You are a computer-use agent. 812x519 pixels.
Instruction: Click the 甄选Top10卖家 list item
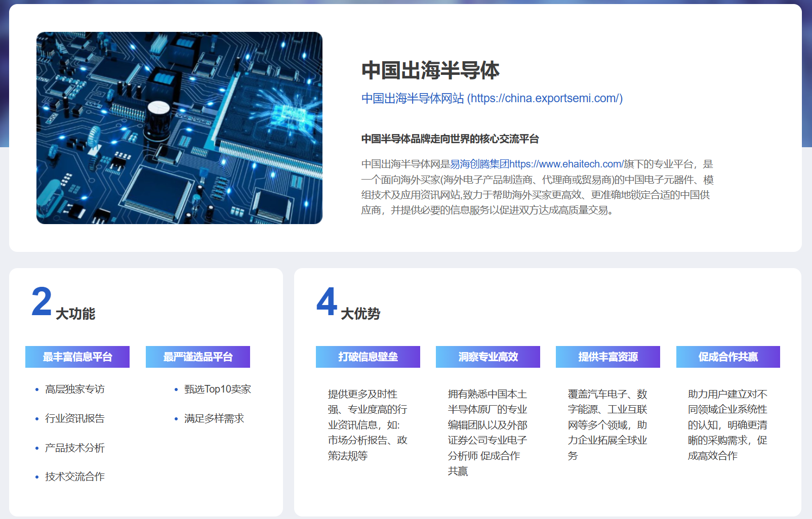coord(217,389)
